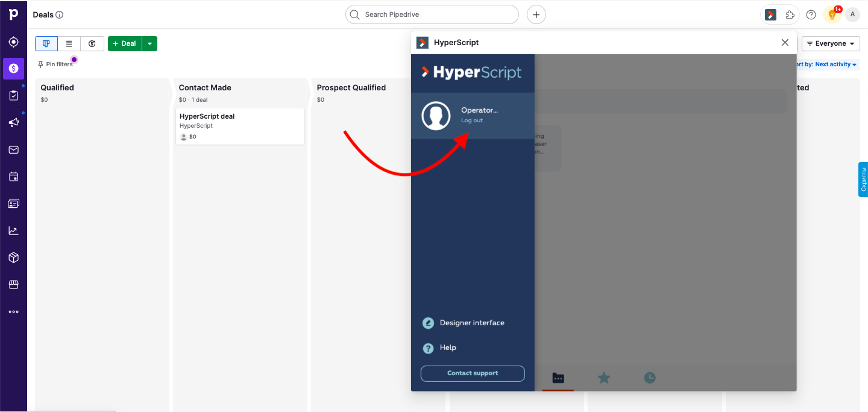This screenshot has height=412, width=868.
Task: Switch to list view
Action: (x=69, y=43)
